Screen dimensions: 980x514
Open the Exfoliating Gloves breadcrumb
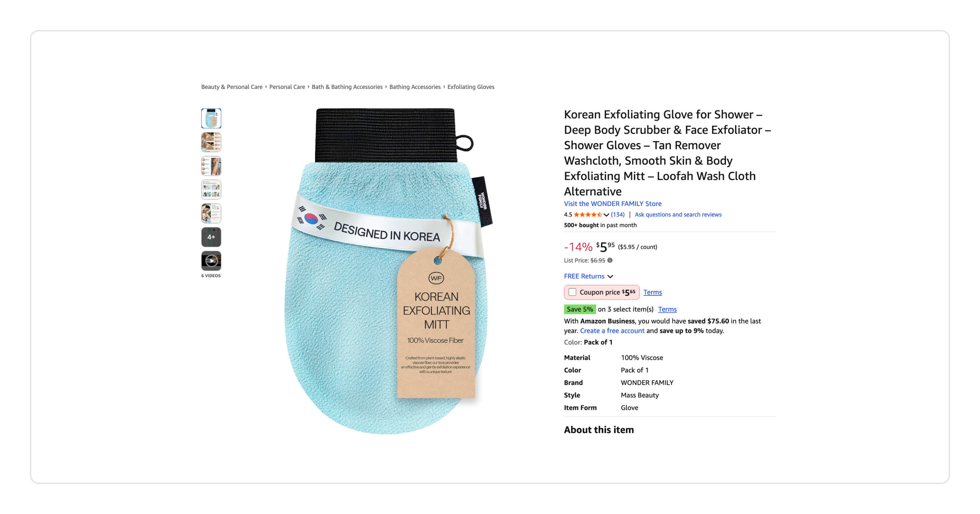click(x=471, y=87)
